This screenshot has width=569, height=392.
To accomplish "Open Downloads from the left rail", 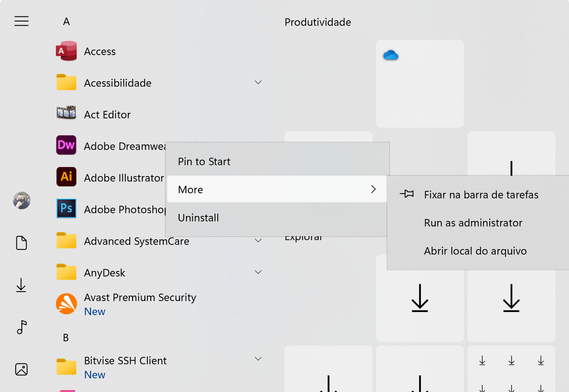I will pyautogui.click(x=21, y=285).
